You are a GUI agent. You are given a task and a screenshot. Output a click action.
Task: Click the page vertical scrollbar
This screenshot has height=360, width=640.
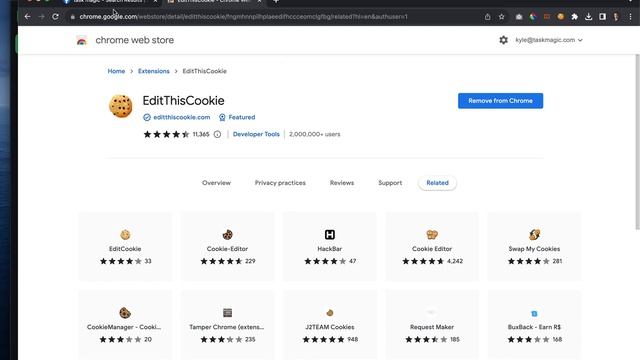[637, 143]
